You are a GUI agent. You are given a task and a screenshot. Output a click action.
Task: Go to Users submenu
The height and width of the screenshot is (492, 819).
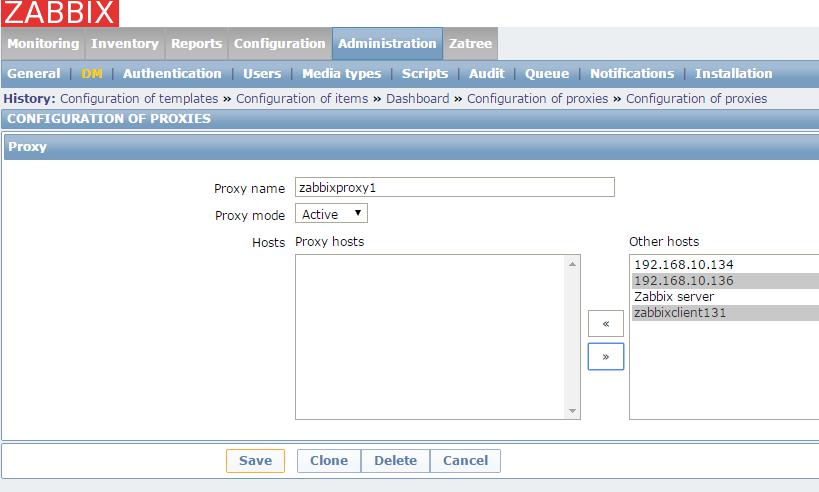pos(262,74)
